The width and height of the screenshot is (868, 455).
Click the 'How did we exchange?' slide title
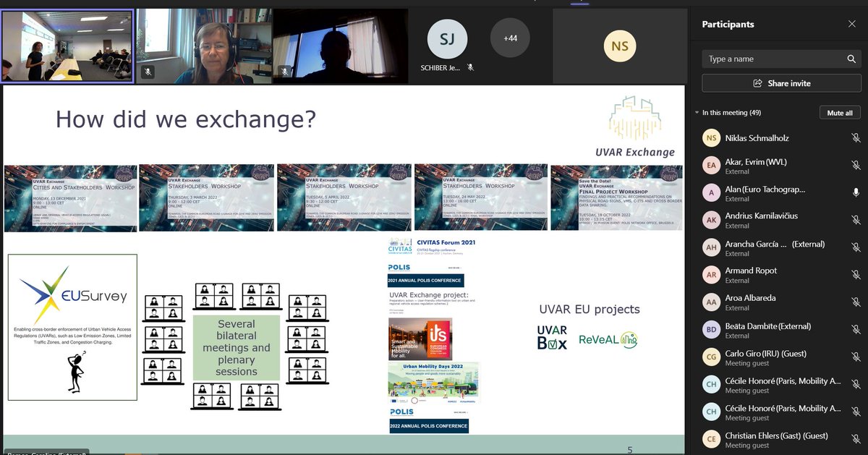186,119
